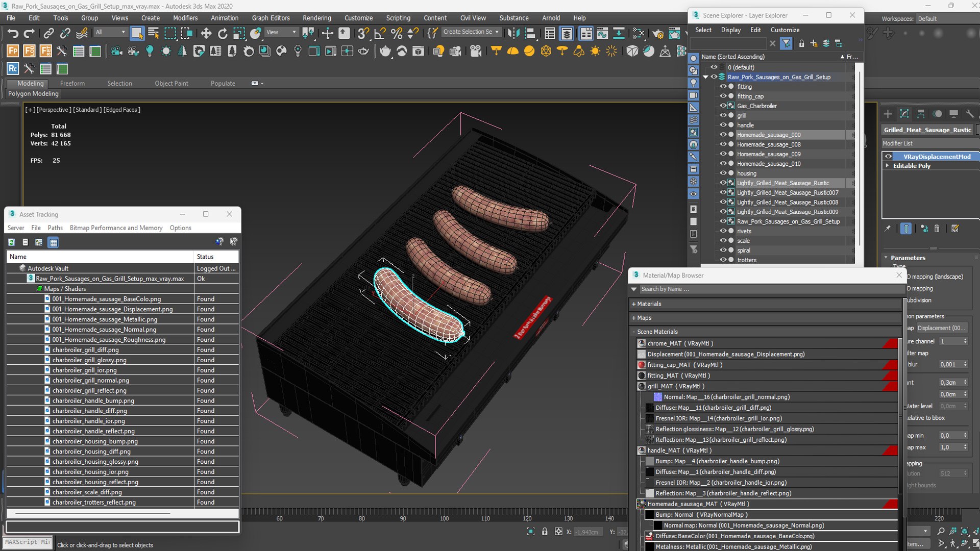Click Create New Layer icon in Scene Explorer
Screen dimensions: 980x551
tap(814, 43)
